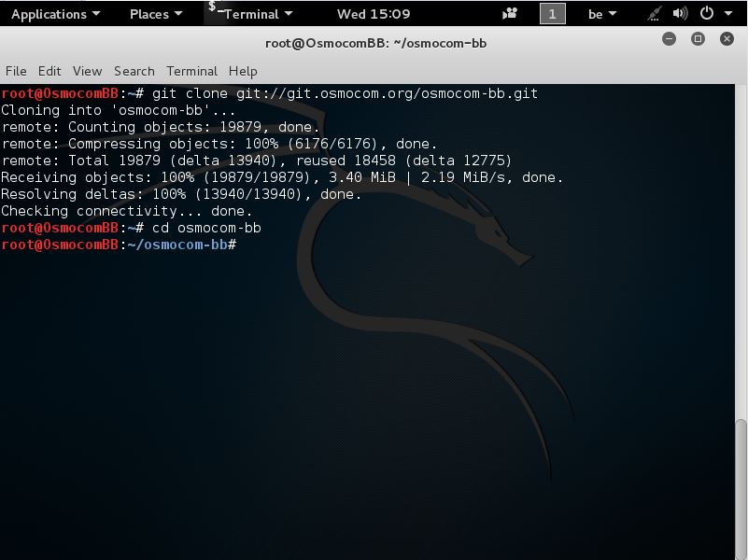Click the power icon in top panel

click(707, 13)
